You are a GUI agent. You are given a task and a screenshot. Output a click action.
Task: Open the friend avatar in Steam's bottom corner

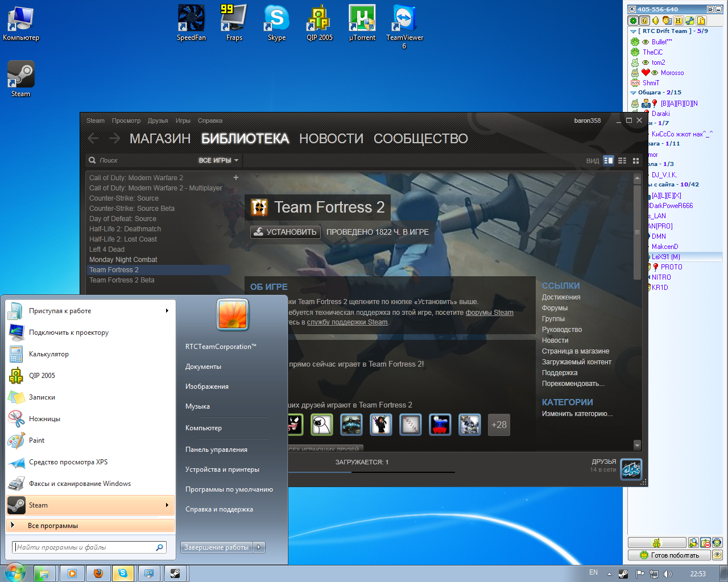[631, 469]
